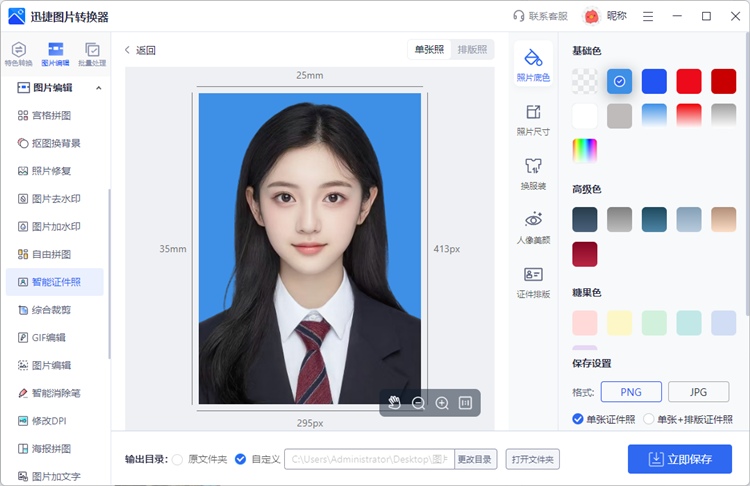Select 单张+排版证件照 save option
Viewport: 750px width, 486px height.
coord(649,419)
